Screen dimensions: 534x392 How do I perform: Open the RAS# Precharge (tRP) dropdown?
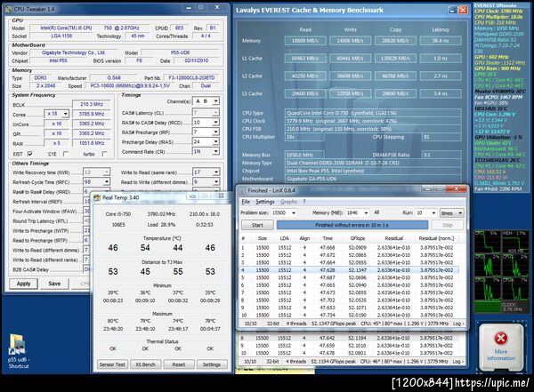tap(215, 132)
